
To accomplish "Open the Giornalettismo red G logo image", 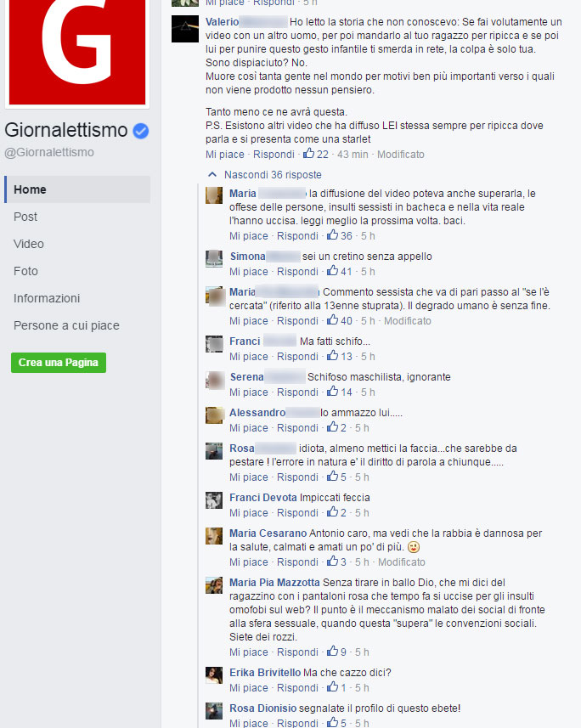I will click(77, 52).
